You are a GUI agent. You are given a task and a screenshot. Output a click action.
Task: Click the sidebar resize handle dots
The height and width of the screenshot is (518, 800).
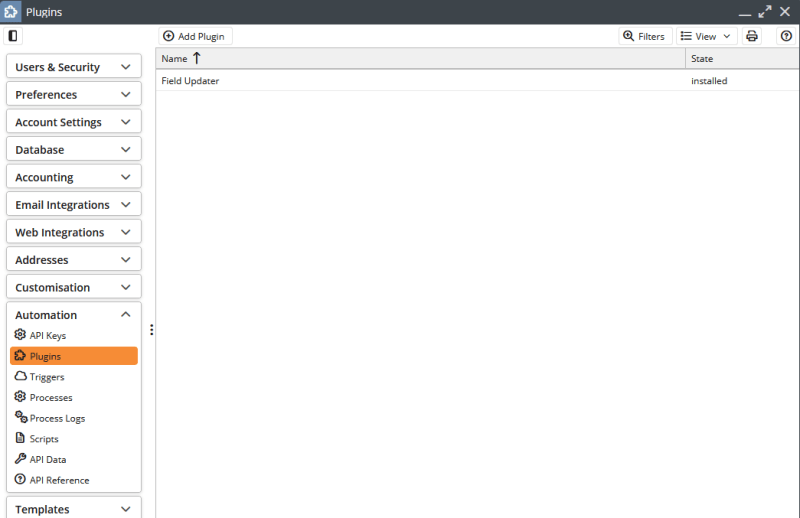[151, 330]
